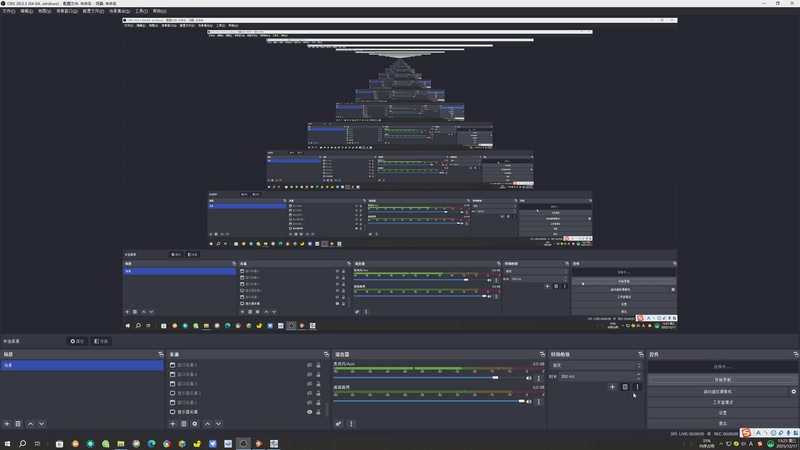Open the 视图 menu
Viewport: 800px width, 450px height.
[x=44, y=11]
